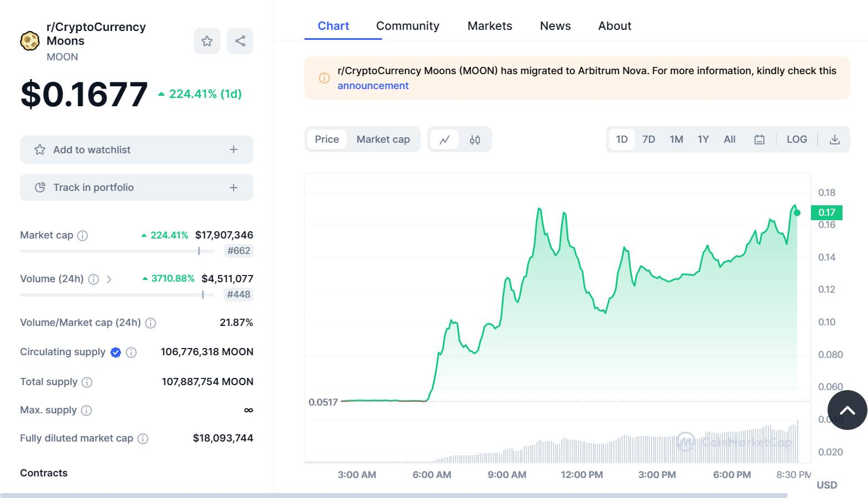Switch to line chart view icon
The height and width of the screenshot is (498, 868).
coord(445,139)
